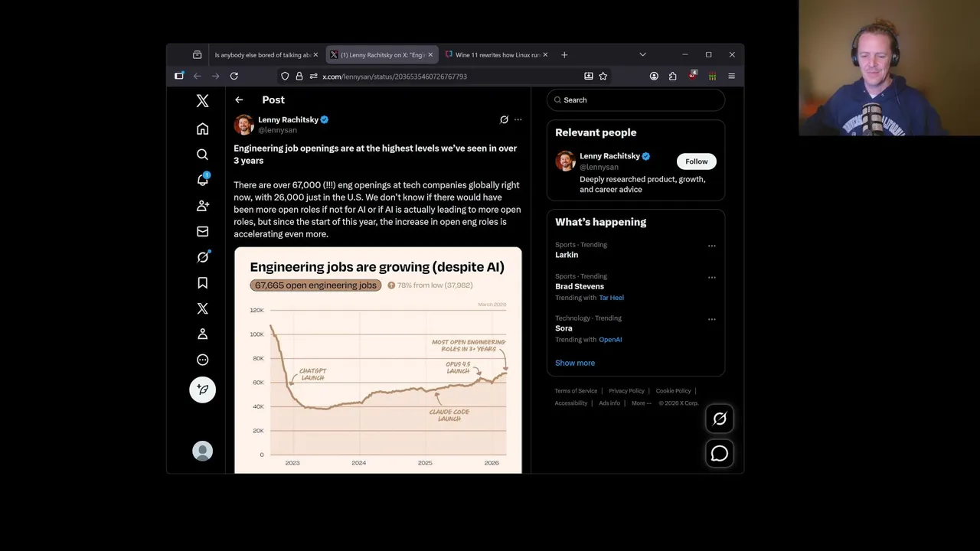This screenshot has height=551, width=980.
Task: Open more options for Larkin trend
Action: [x=712, y=246]
